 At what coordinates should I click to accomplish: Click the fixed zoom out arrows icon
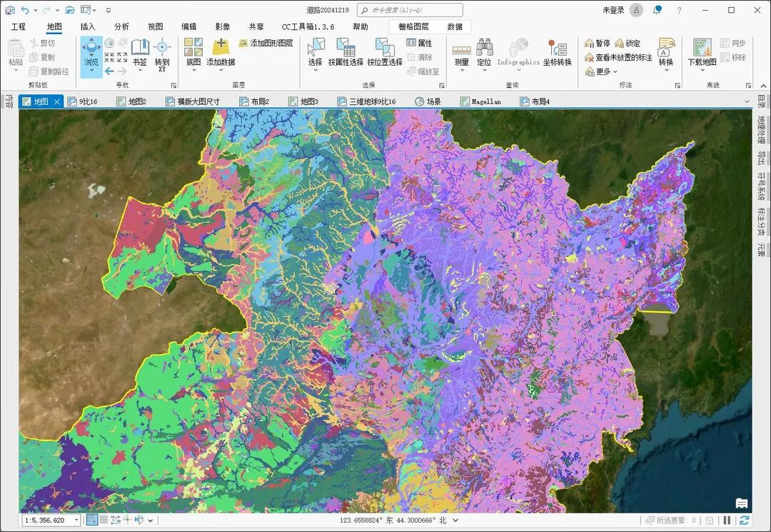[x=122, y=57]
